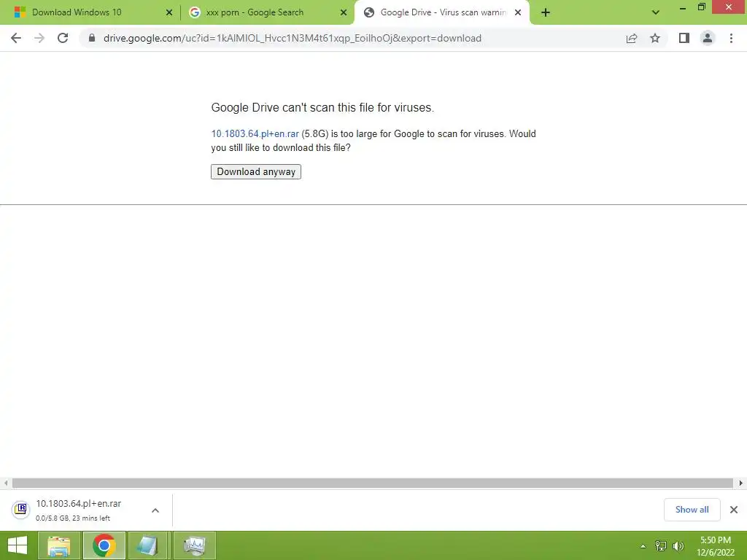Open the Chrome profile menu
Screen dimensions: 747x560
pos(708,38)
